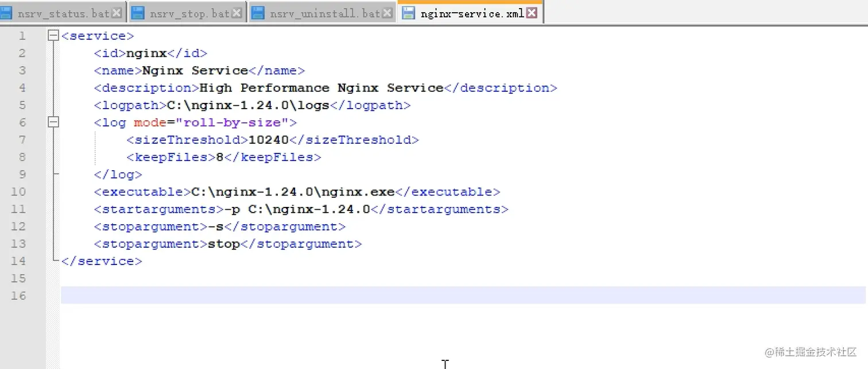This screenshot has width=868, height=369.
Task: Close the nsrv_uninstall.bat tab
Action: (387, 13)
